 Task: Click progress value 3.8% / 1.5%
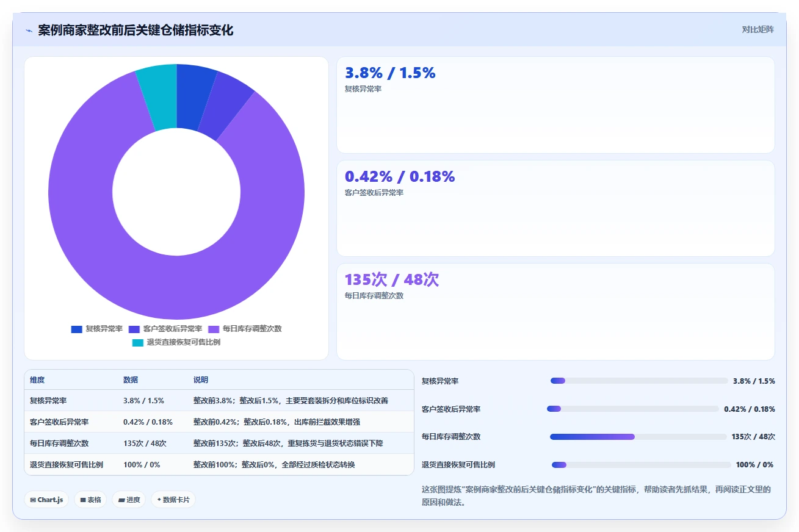pyautogui.click(x=754, y=381)
